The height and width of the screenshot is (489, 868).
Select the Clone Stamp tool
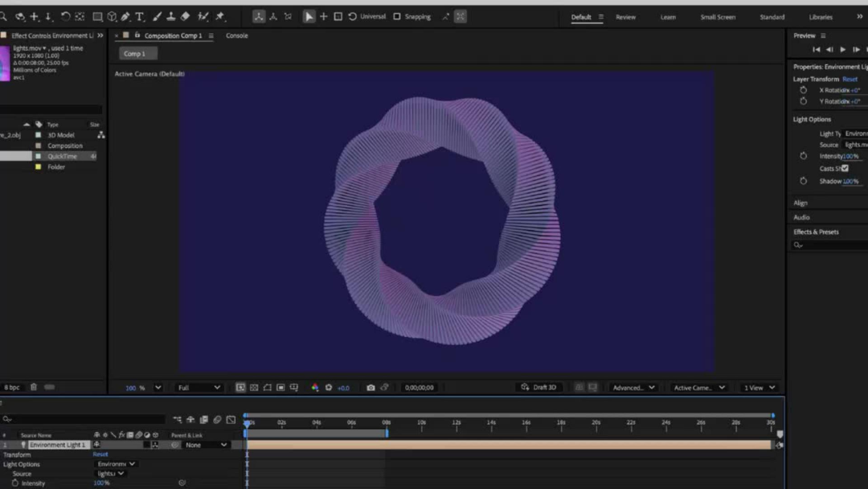click(x=171, y=16)
